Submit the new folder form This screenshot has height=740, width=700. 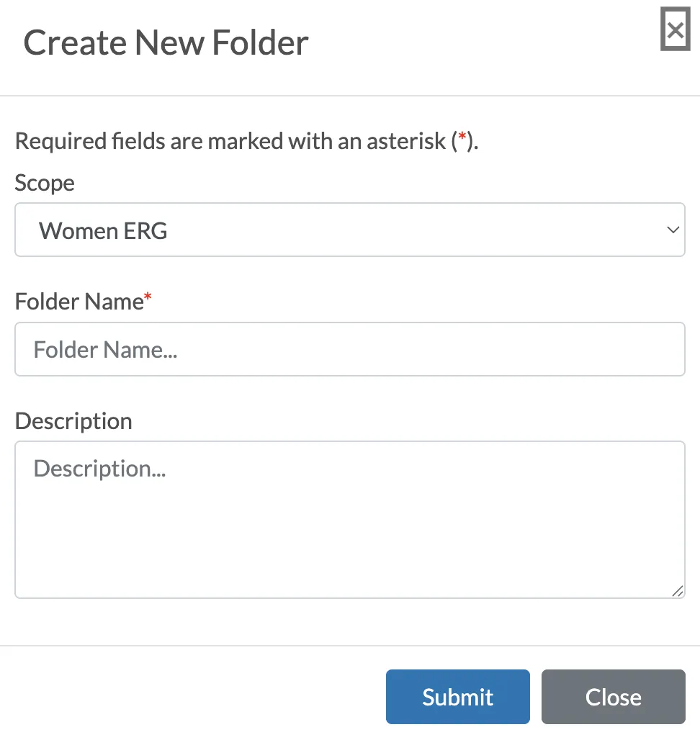[x=458, y=697]
